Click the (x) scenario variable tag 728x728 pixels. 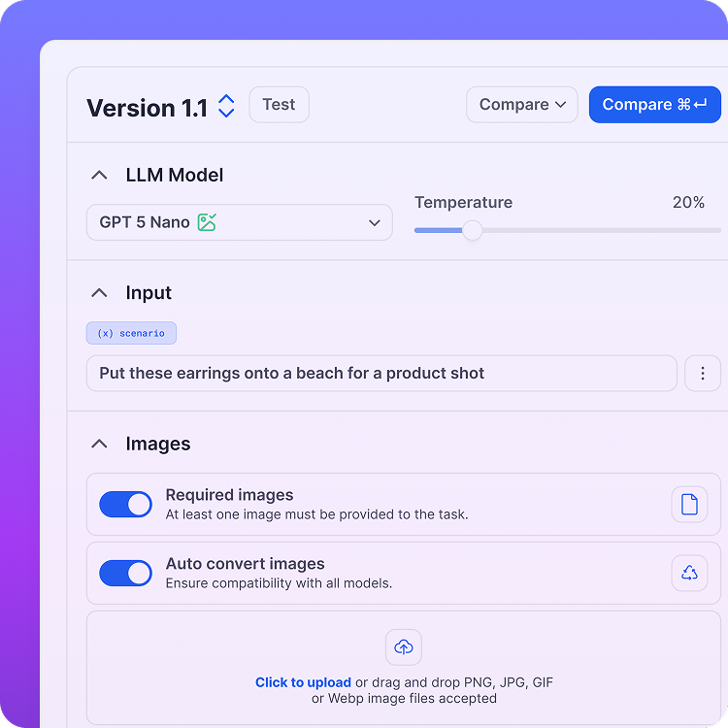click(x=131, y=333)
